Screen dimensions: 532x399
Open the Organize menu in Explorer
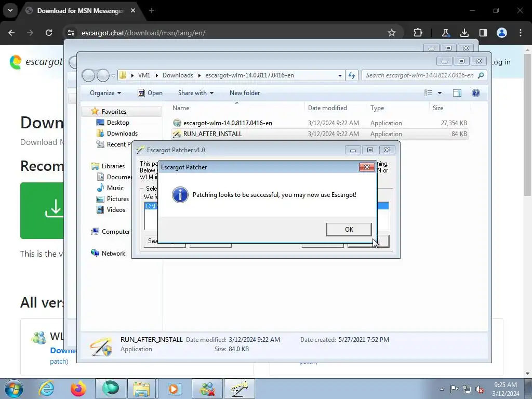tap(105, 93)
